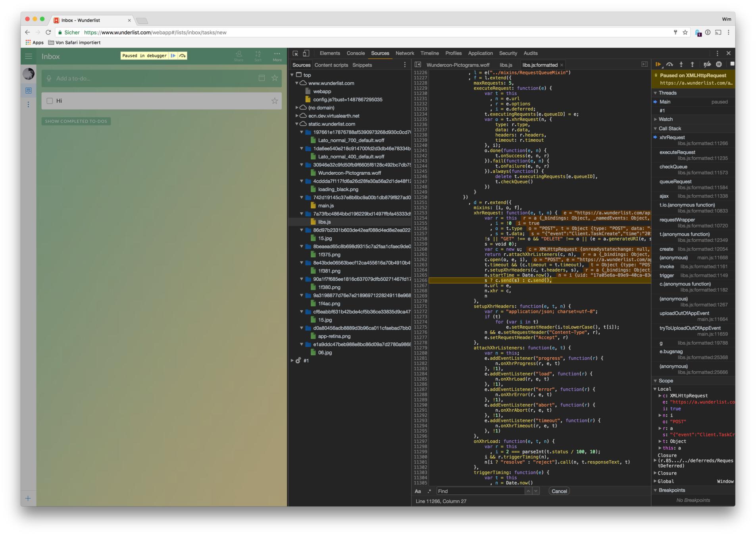Select the Snippets tab

click(362, 65)
